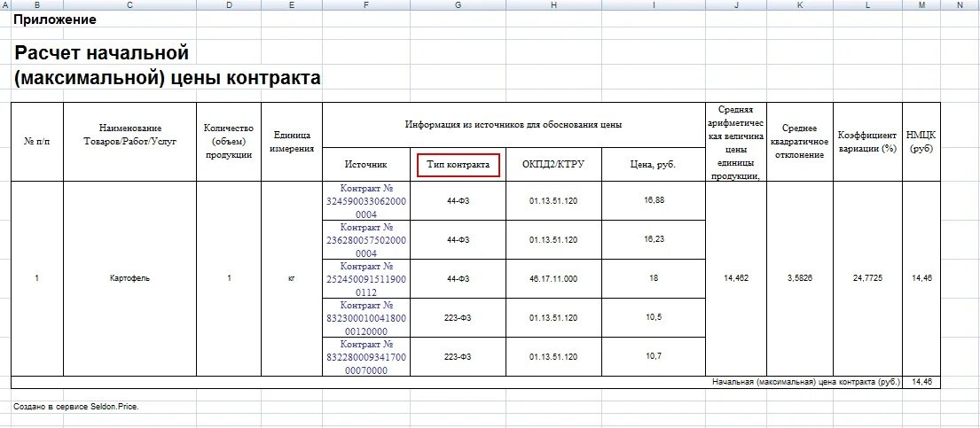The image size is (980, 428).
Task: Open contract link 83230001004180000120000
Action: coord(366,317)
